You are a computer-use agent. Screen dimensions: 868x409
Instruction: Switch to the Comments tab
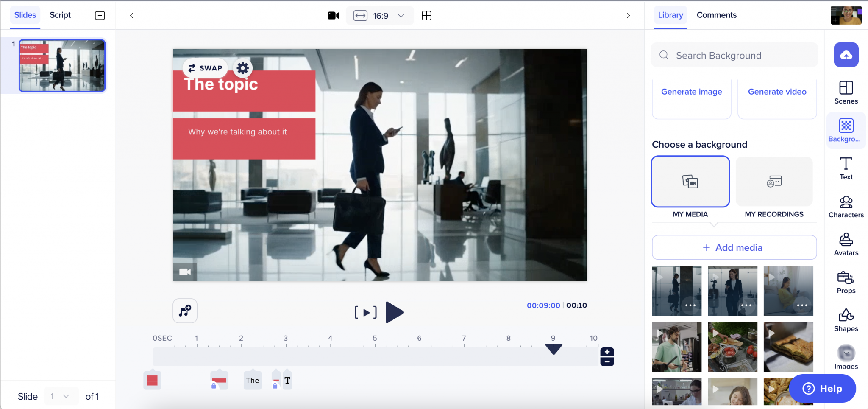tap(716, 15)
